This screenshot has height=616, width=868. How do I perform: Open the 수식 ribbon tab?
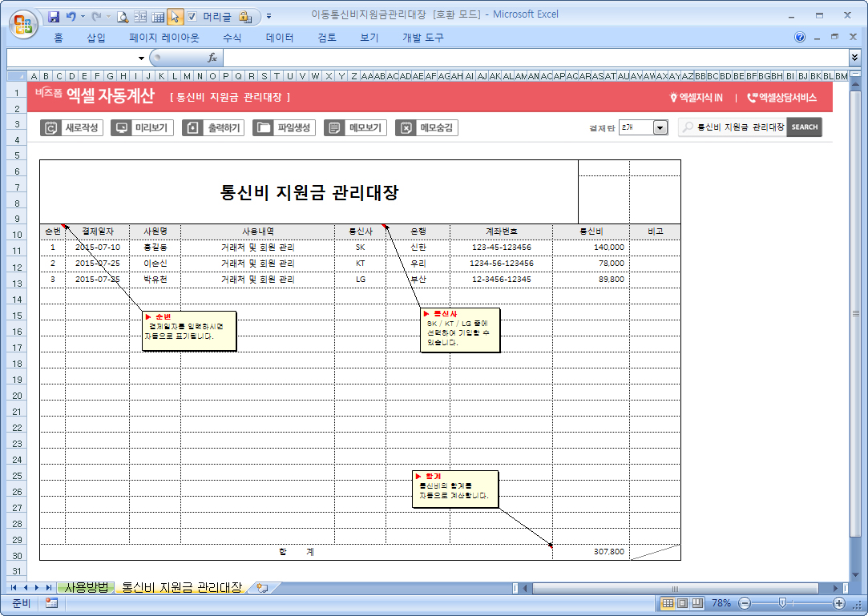232,38
